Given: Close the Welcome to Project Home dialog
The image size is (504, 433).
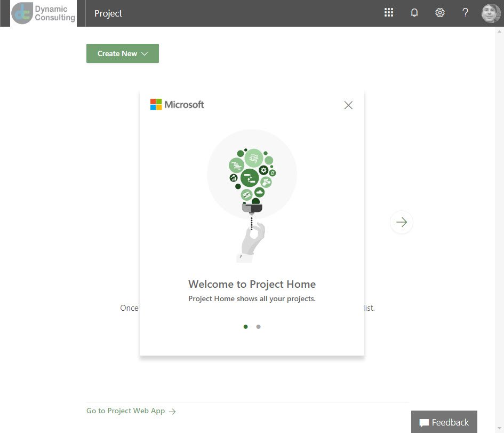Looking at the screenshot, I should coord(348,105).
